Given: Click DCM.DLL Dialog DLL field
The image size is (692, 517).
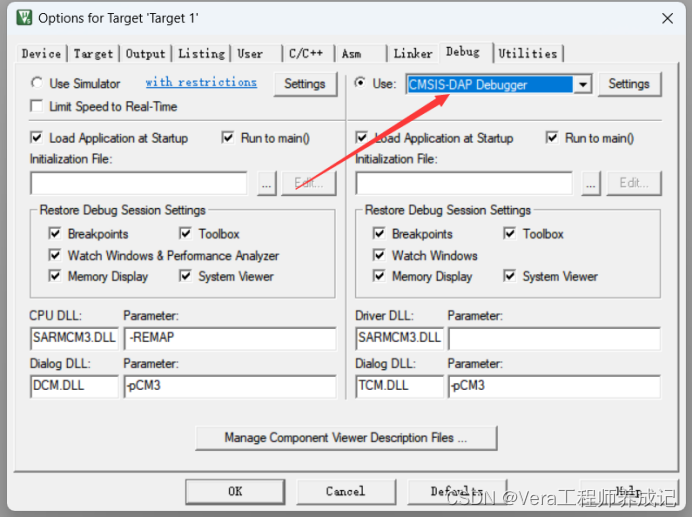Looking at the screenshot, I should [74, 386].
